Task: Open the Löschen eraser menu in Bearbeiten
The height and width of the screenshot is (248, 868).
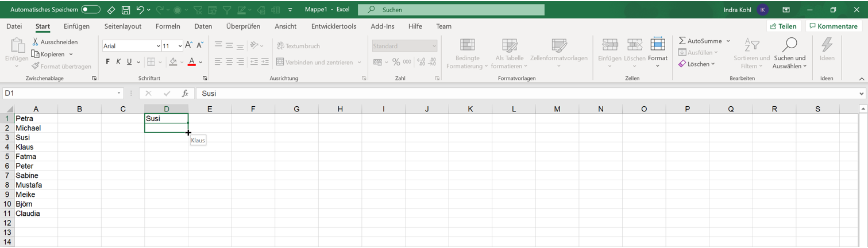Action: click(x=696, y=64)
